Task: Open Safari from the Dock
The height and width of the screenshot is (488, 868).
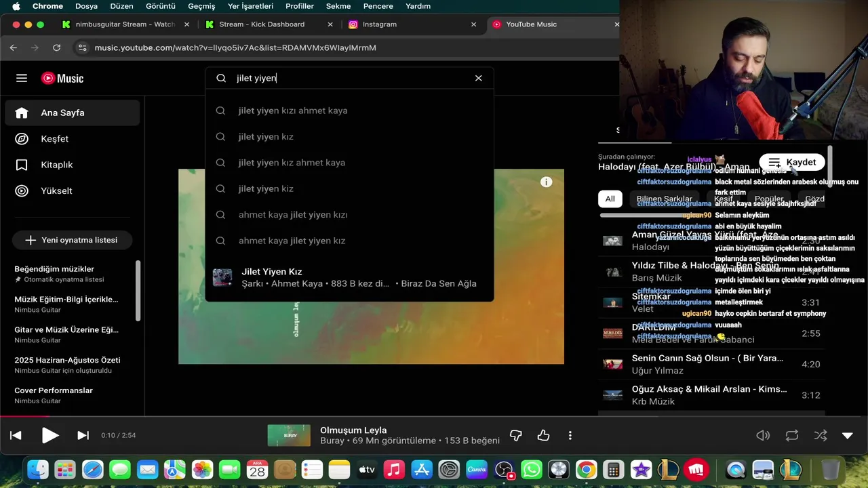Action: tap(93, 469)
